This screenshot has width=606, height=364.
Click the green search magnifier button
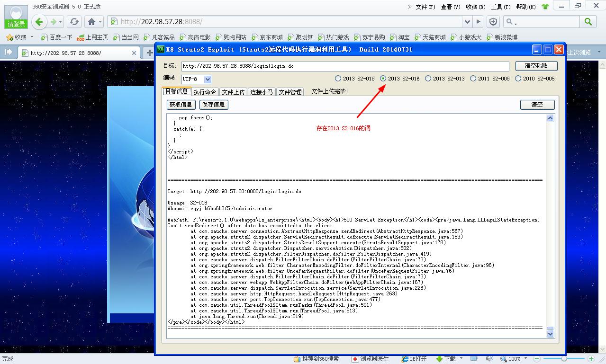(588, 22)
